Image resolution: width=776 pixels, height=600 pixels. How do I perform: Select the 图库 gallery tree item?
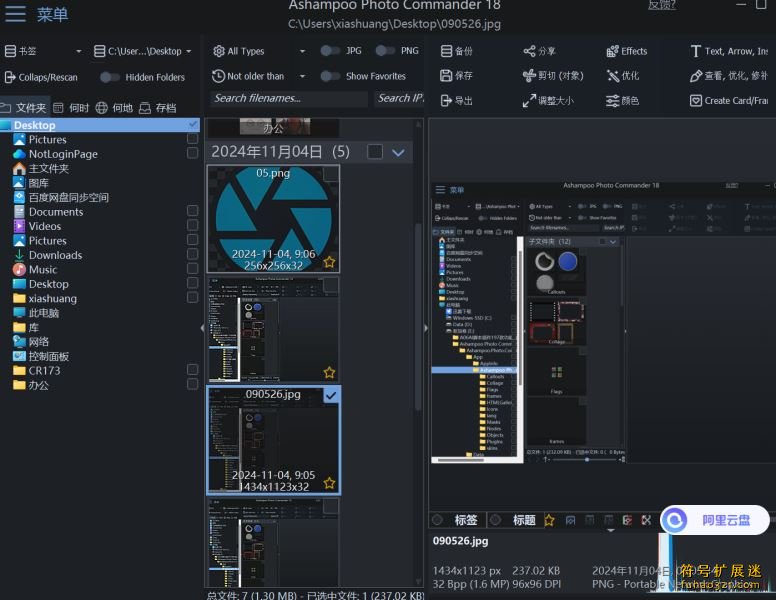[x=32, y=183]
